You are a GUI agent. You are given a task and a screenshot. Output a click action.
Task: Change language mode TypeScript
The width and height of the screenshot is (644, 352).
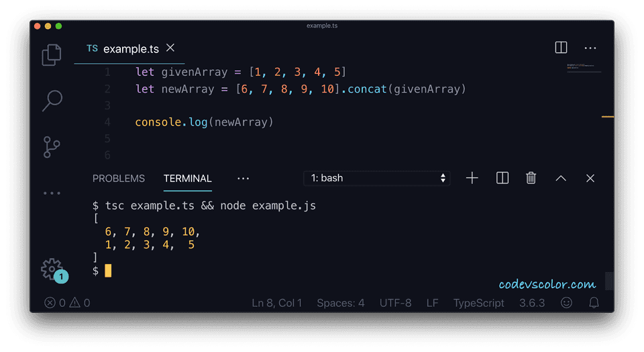click(x=478, y=303)
